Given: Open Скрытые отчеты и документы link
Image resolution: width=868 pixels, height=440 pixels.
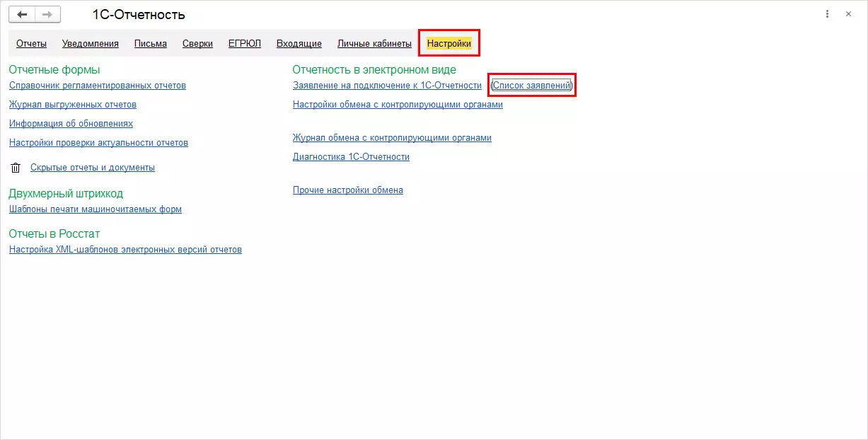Looking at the screenshot, I should click(x=93, y=168).
